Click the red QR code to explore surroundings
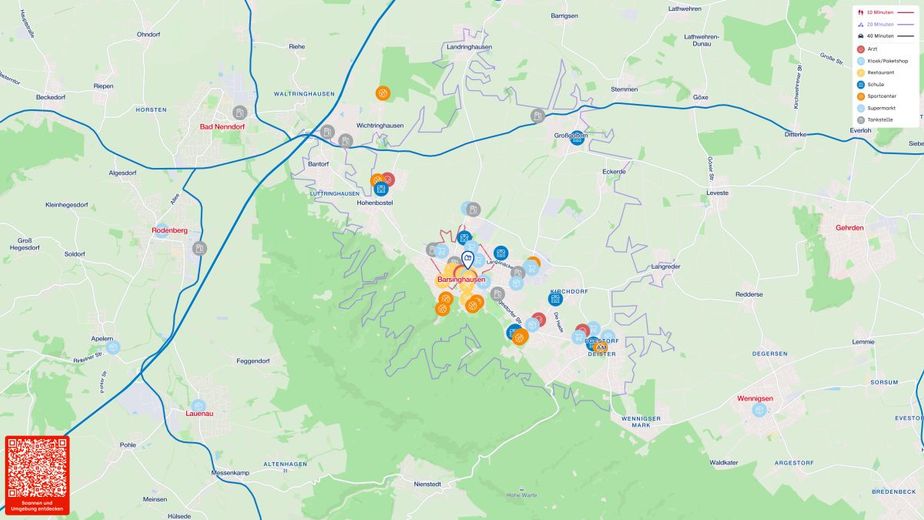Screen dimensions: 924x520 tap(37, 475)
